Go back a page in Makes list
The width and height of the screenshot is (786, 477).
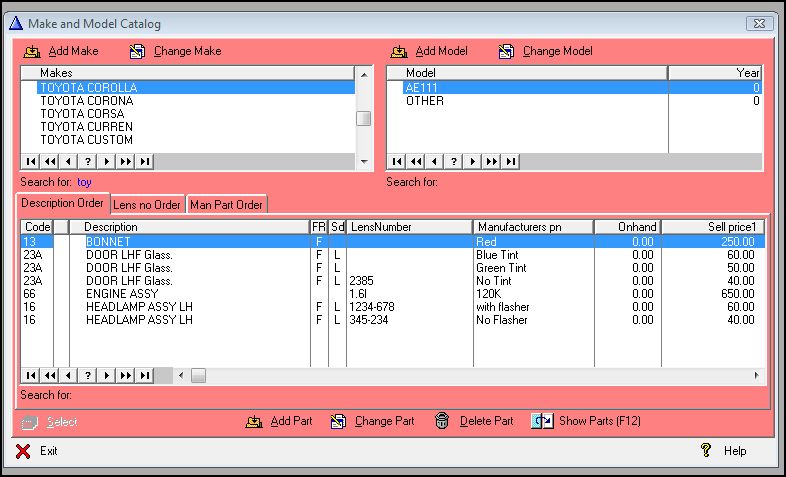click(50, 161)
